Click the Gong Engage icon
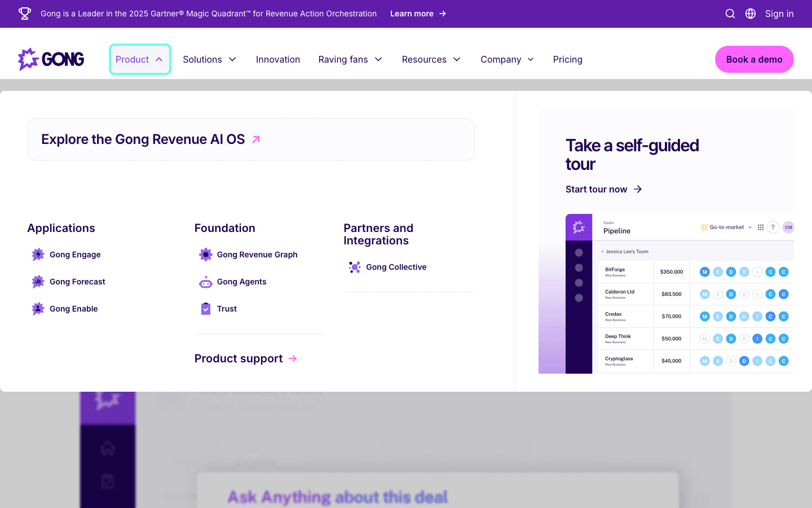This screenshot has height=508, width=812. coord(38,255)
